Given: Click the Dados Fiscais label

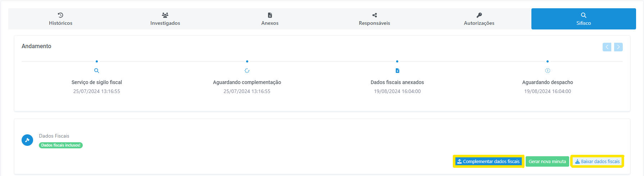Looking at the screenshot, I should point(54,136).
